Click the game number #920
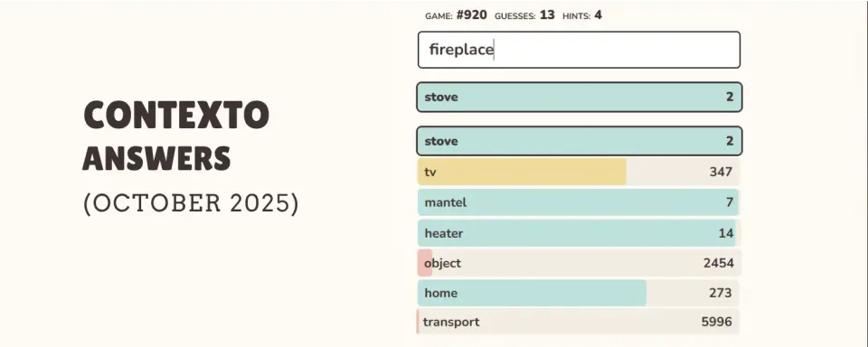 coord(472,15)
